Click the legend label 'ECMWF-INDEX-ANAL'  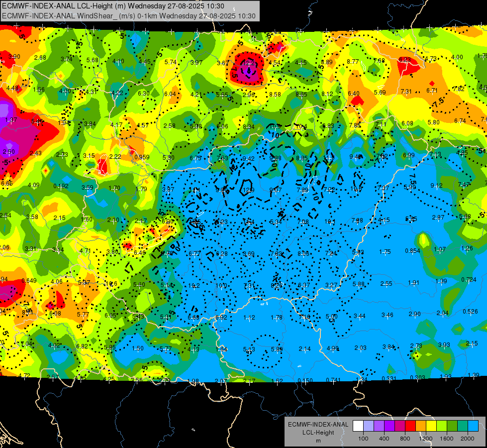318,425
